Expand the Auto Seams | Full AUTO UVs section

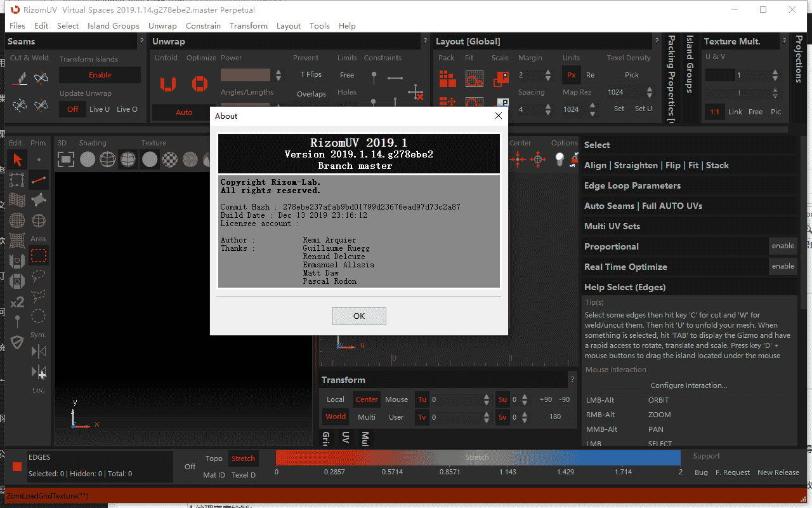coord(643,206)
